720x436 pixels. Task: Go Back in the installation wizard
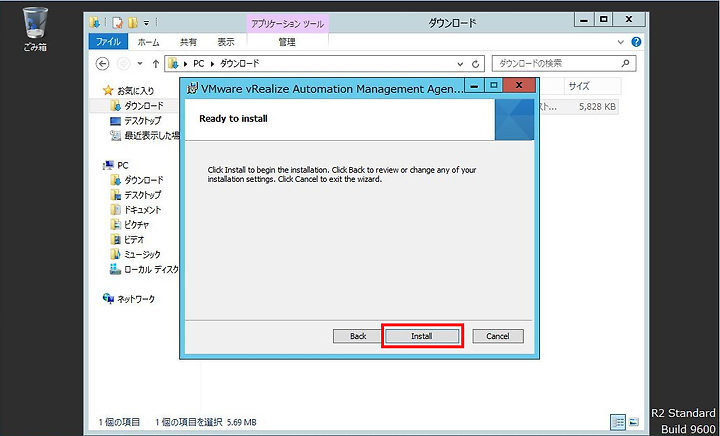[358, 336]
